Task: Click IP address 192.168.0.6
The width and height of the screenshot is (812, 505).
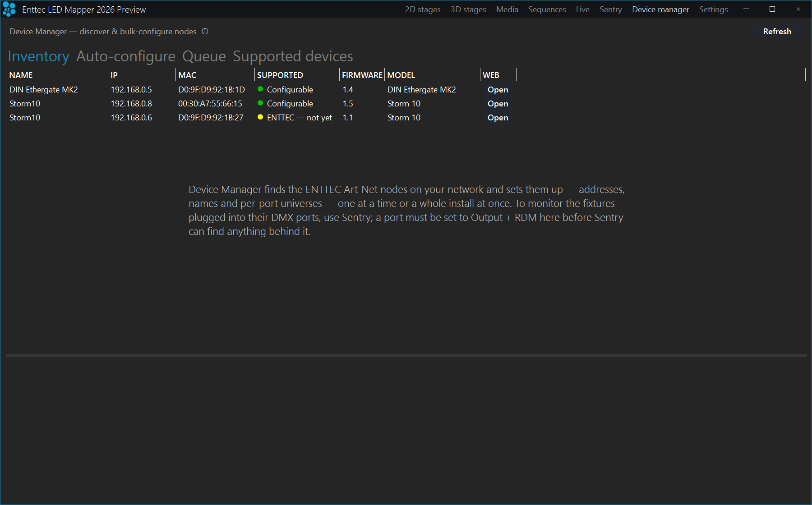Action: click(x=131, y=118)
